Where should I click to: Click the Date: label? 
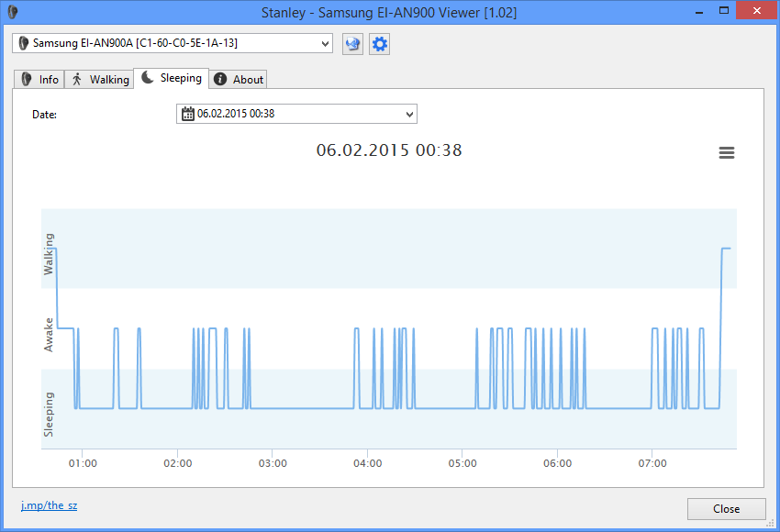[44, 115]
